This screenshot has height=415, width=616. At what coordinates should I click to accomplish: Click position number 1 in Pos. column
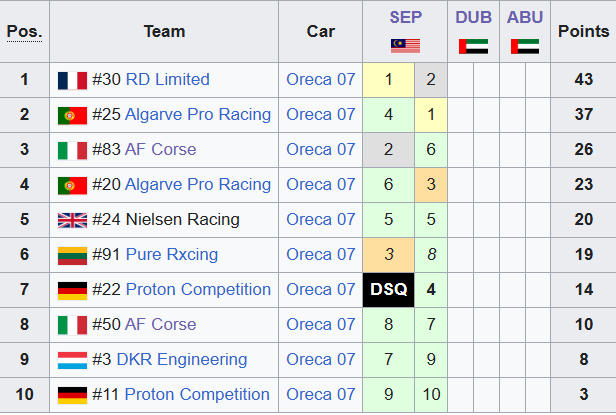point(24,79)
